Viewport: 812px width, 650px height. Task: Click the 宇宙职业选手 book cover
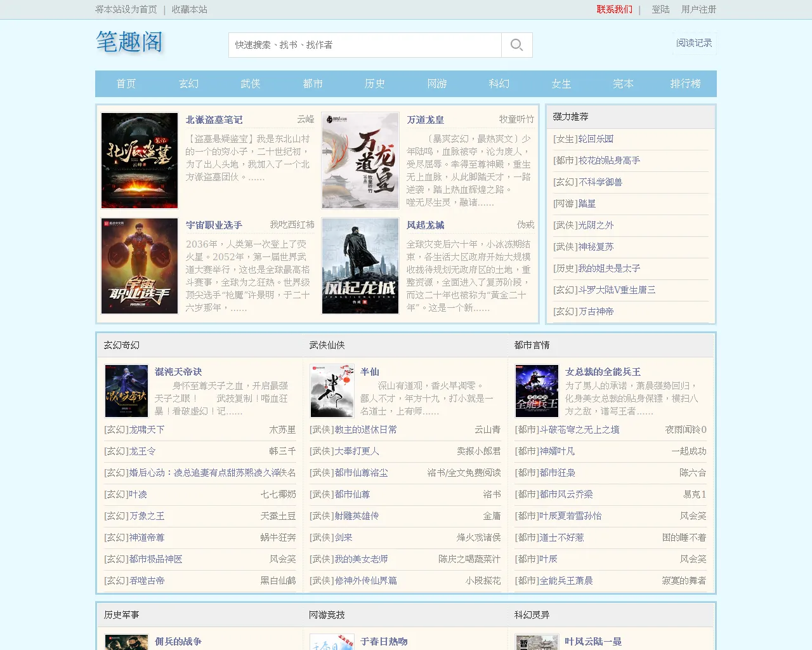coord(140,266)
